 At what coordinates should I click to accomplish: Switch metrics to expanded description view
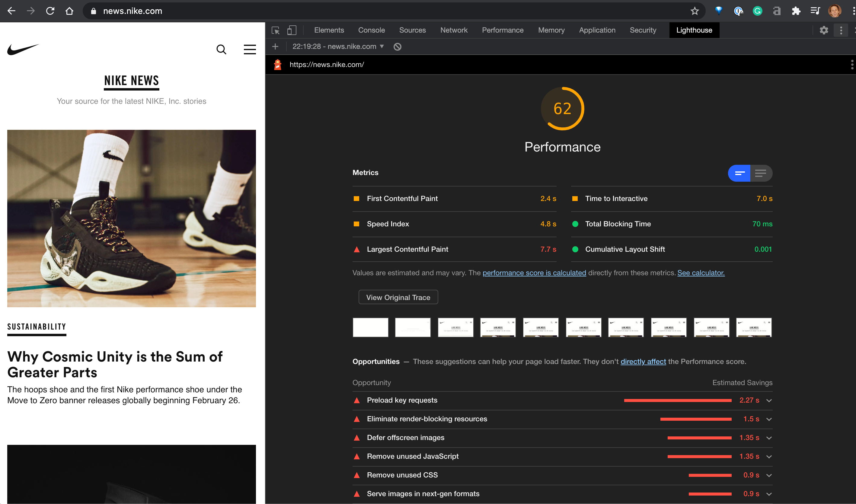(761, 174)
